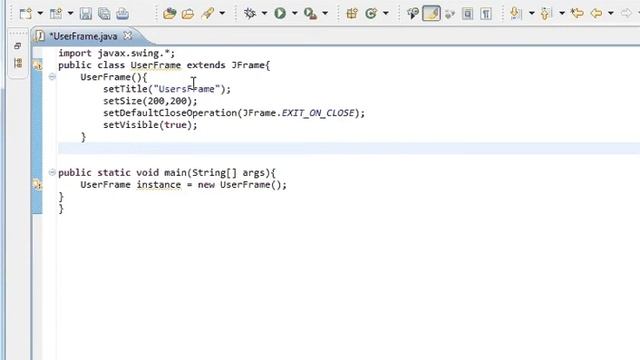The width and height of the screenshot is (640, 360).
Task: Select the *UserFrame.java editor tab
Action: click(83, 36)
